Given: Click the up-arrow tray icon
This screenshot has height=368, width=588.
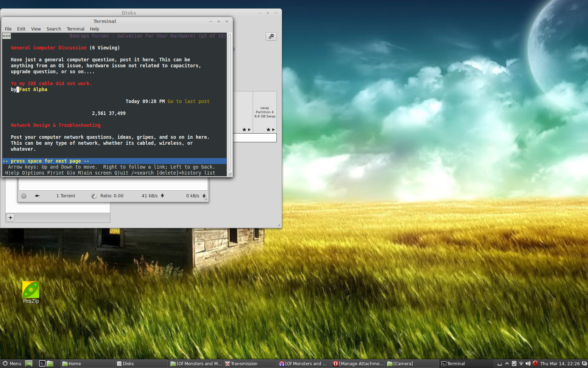Looking at the screenshot, I should pos(507,363).
